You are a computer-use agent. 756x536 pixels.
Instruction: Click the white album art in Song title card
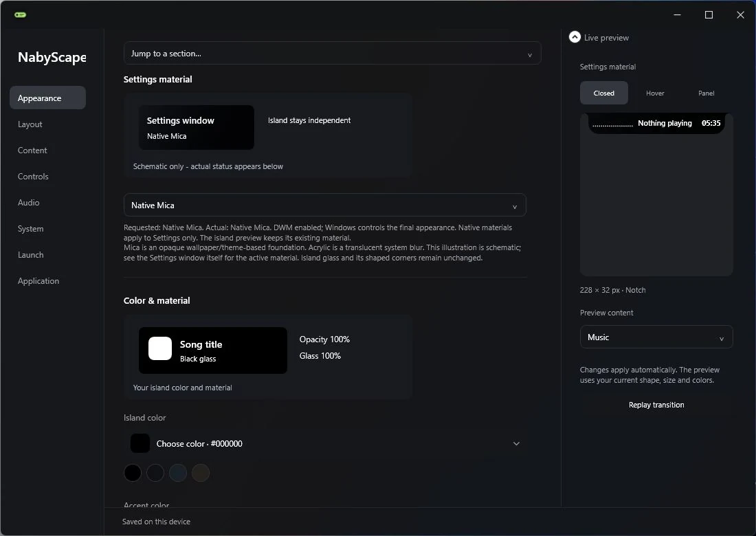pos(160,348)
